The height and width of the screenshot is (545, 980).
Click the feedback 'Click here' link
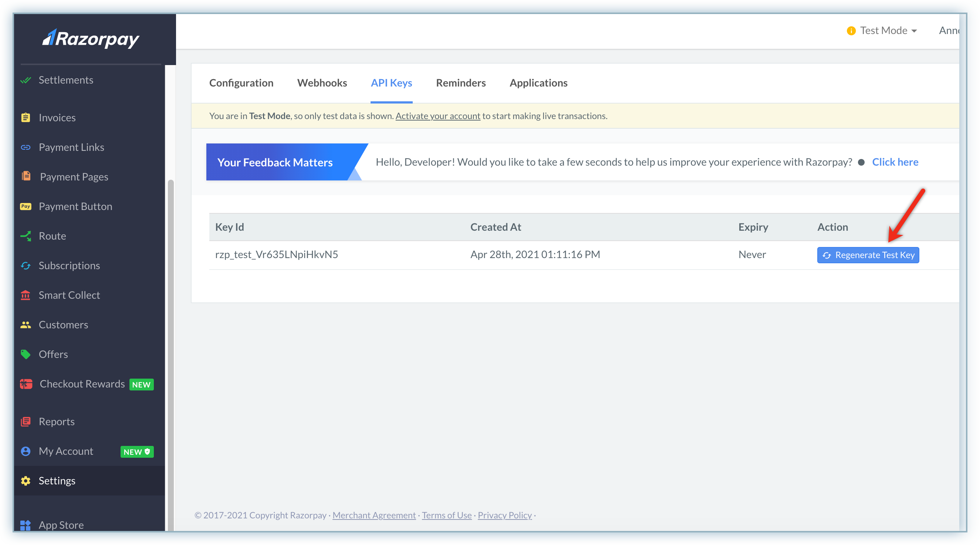pos(895,162)
